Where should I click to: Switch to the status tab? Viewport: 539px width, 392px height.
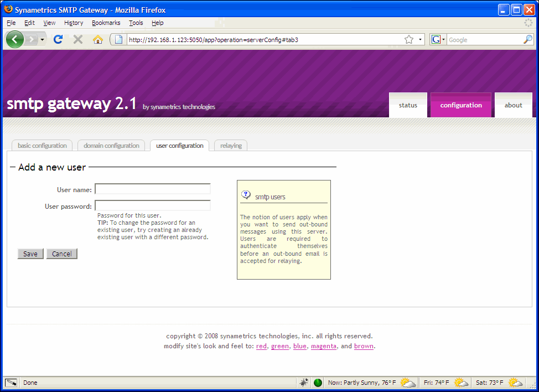(408, 105)
